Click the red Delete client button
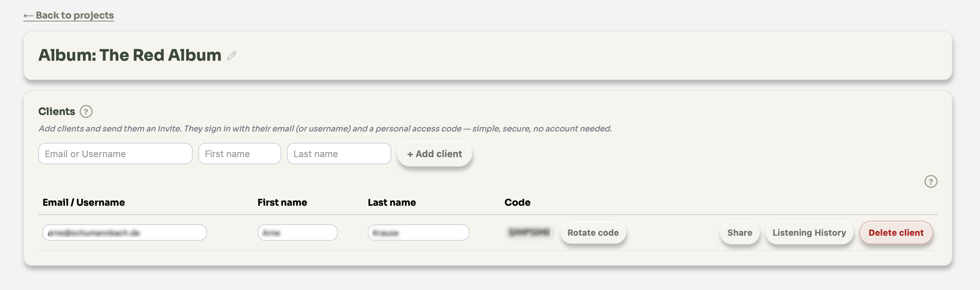Image resolution: width=980 pixels, height=290 pixels. 896,232
